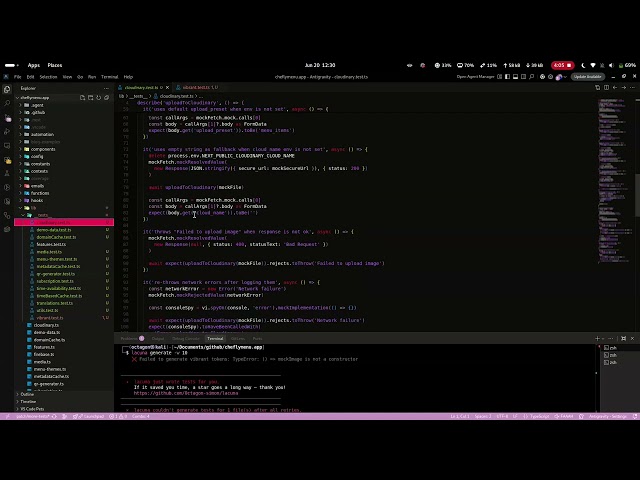Image resolution: width=640 pixels, height=480 pixels.
Task: Open Source Control view in activity bar
Action: click(7, 118)
